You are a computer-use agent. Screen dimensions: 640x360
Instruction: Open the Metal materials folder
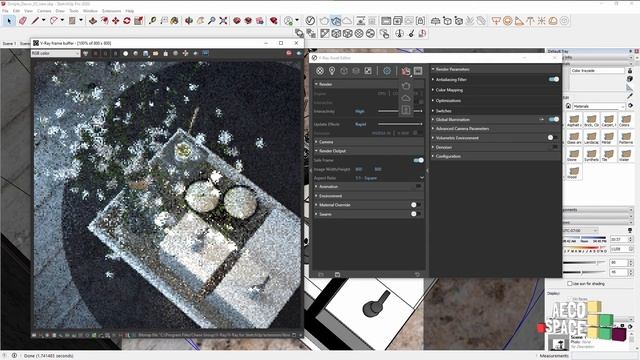point(608,138)
